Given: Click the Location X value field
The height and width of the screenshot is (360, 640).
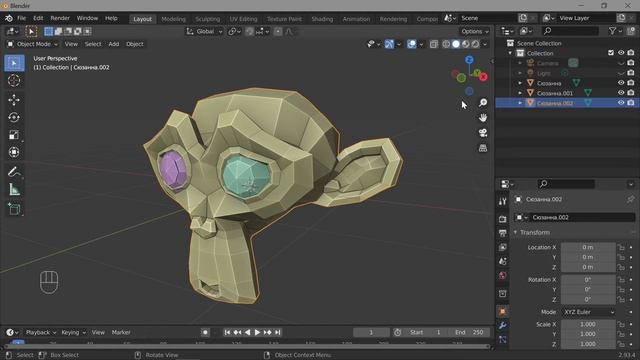Looking at the screenshot, I should (588, 247).
